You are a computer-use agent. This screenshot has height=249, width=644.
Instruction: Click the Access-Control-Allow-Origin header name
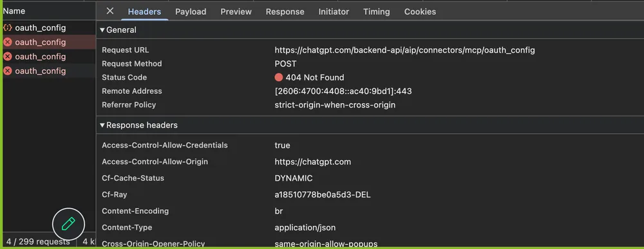click(155, 161)
